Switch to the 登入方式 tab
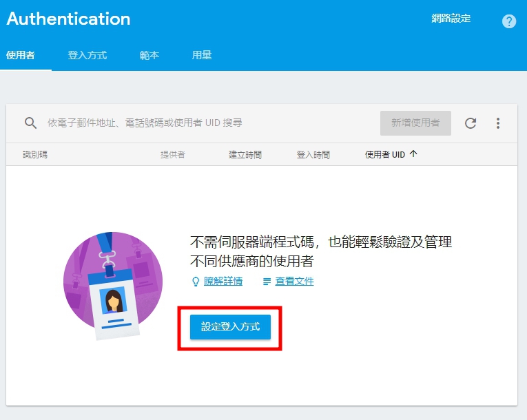 coord(87,55)
